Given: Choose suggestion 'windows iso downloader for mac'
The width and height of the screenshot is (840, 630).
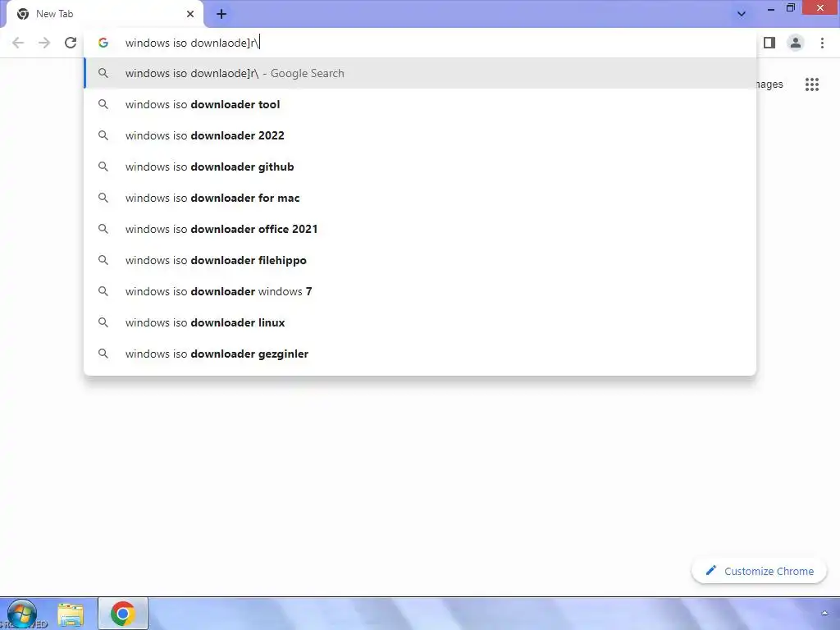Looking at the screenshot, I should 420,198.
